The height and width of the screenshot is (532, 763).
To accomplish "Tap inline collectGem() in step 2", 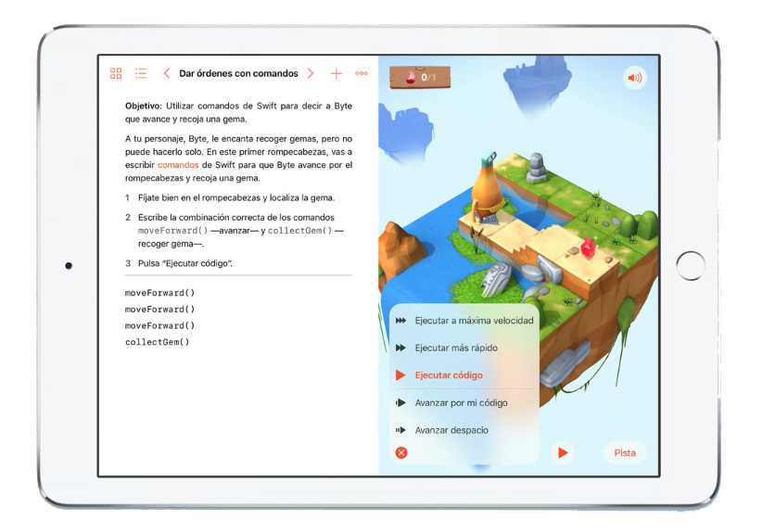I will [x=300, y=231].
